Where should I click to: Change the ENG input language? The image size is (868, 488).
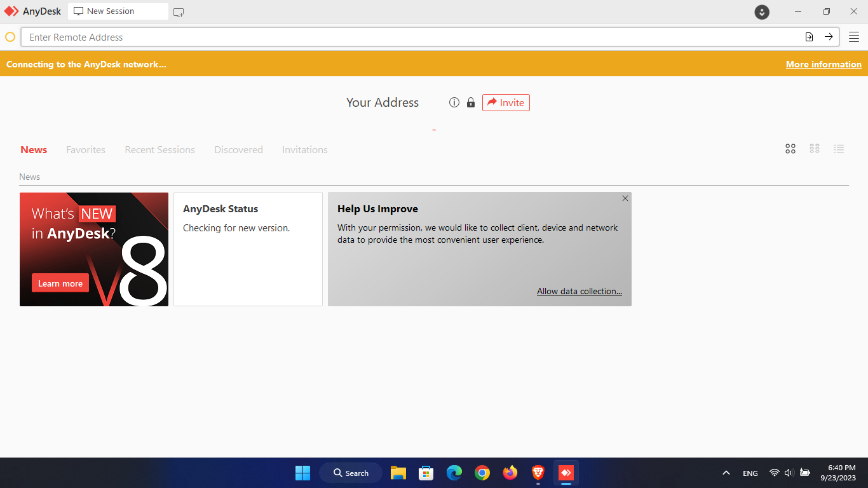tap(750, 473)
